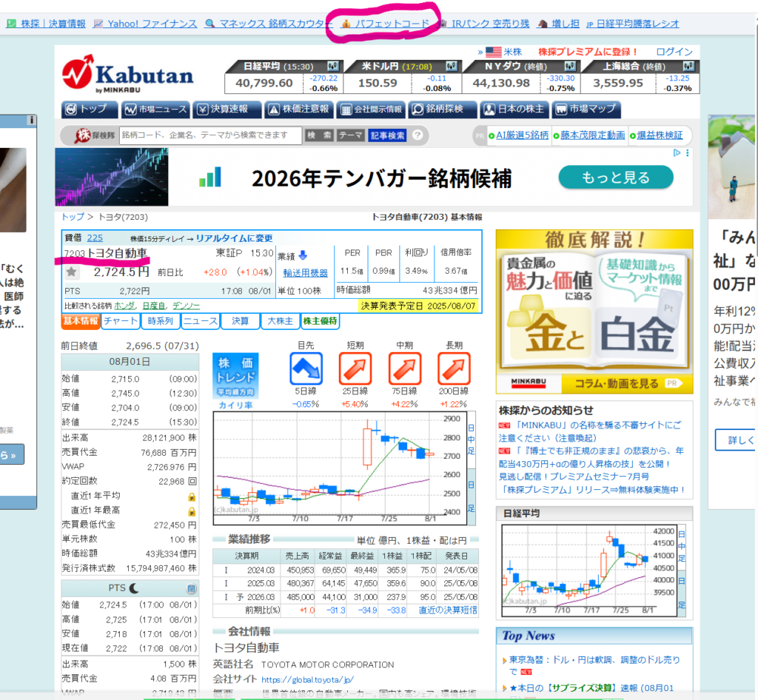
Task: Open the 市場マップ navigation menu
Action: [586, 110]
